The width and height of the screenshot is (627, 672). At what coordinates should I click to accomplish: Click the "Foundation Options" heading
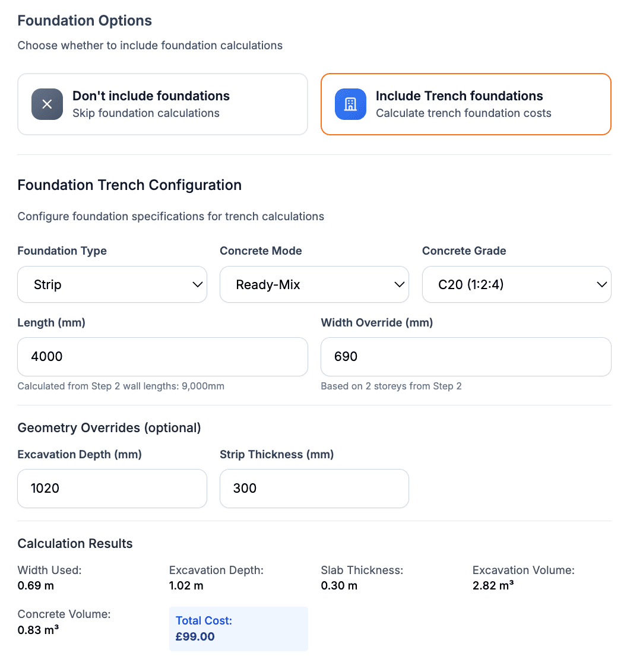85,21
